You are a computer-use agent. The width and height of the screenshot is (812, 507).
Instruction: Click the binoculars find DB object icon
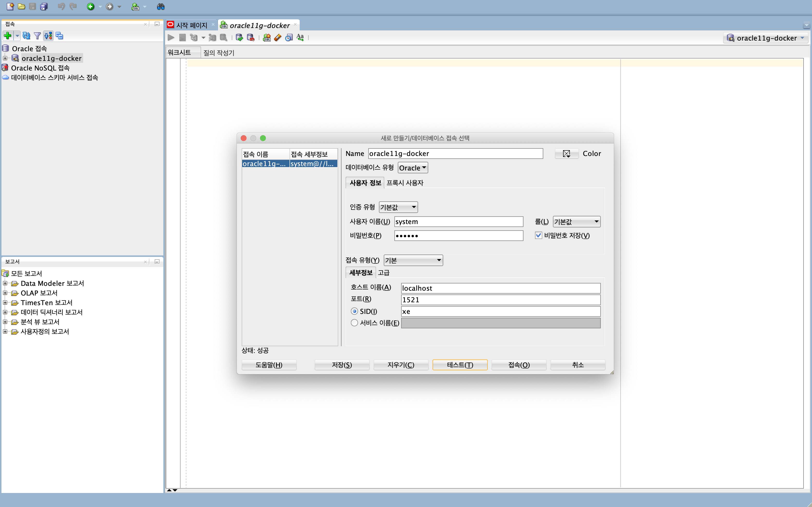click(x=161, y=6)
